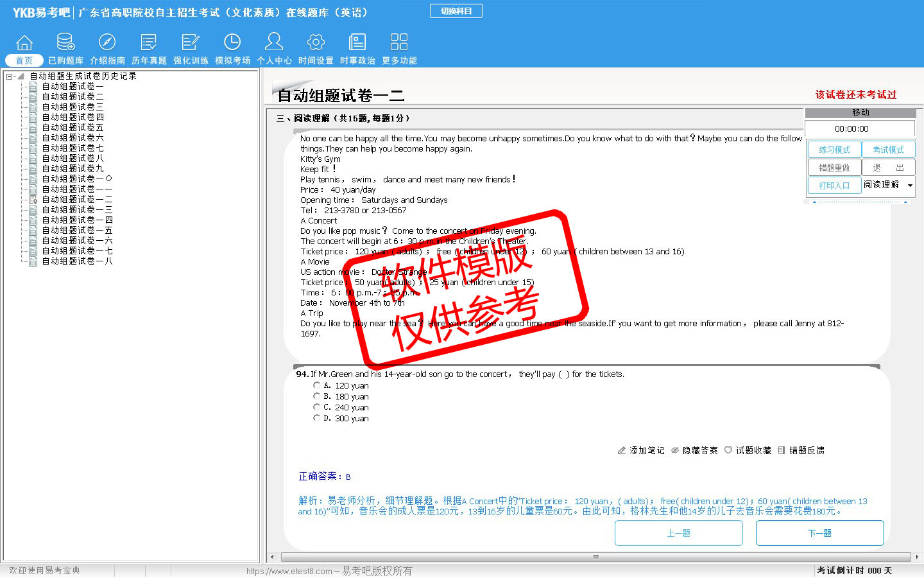The image size is (924, 578).
Task: Open 强化训练 training icon
Action: pos(191,43)
